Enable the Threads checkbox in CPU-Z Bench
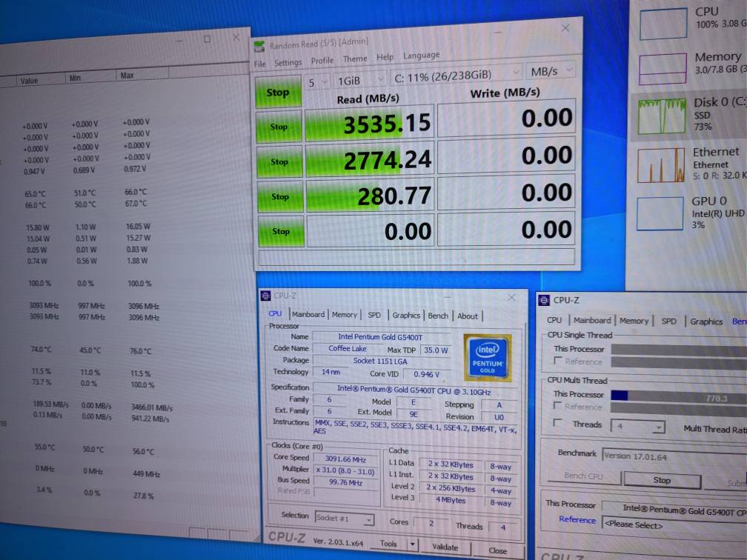 tap(558, 424)
